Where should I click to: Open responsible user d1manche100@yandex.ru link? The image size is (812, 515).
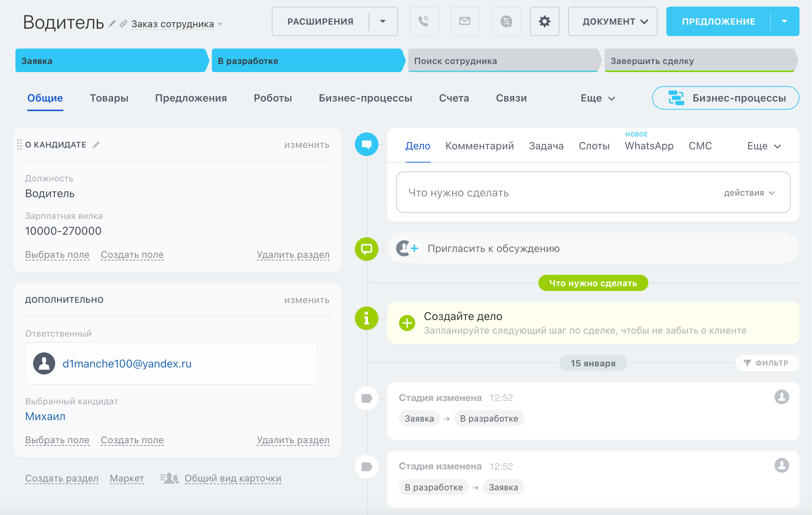click(127, 364)
